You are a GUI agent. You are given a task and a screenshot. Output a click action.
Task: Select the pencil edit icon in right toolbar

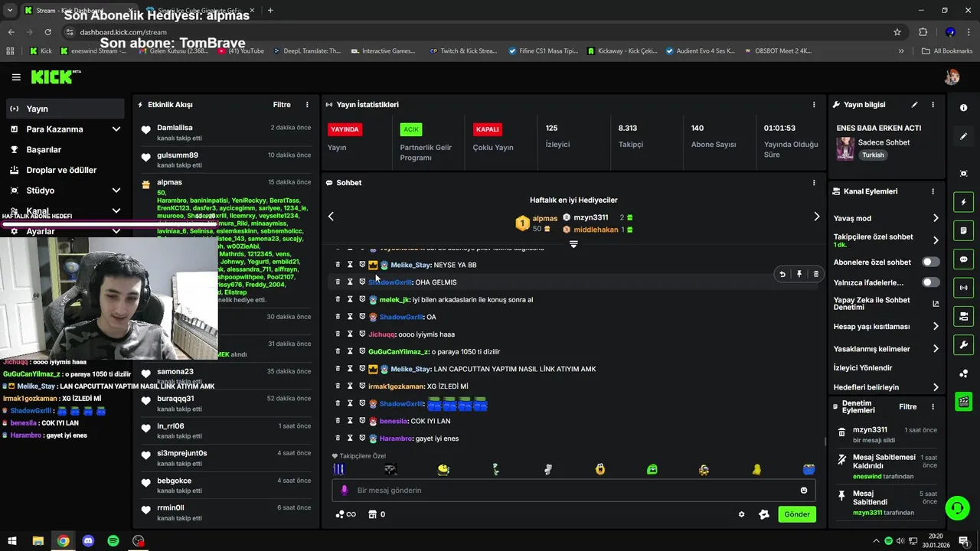(x=963, y=136)
